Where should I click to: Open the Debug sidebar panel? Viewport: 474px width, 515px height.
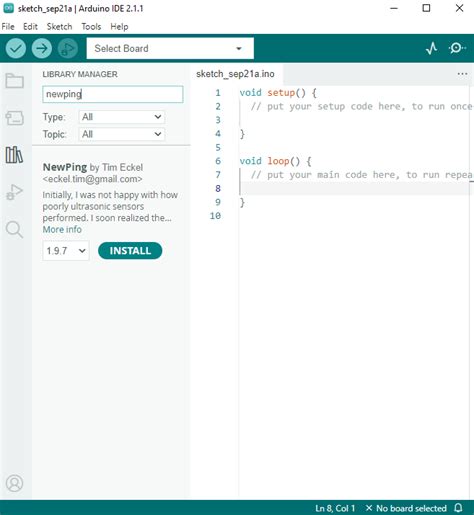14,192
